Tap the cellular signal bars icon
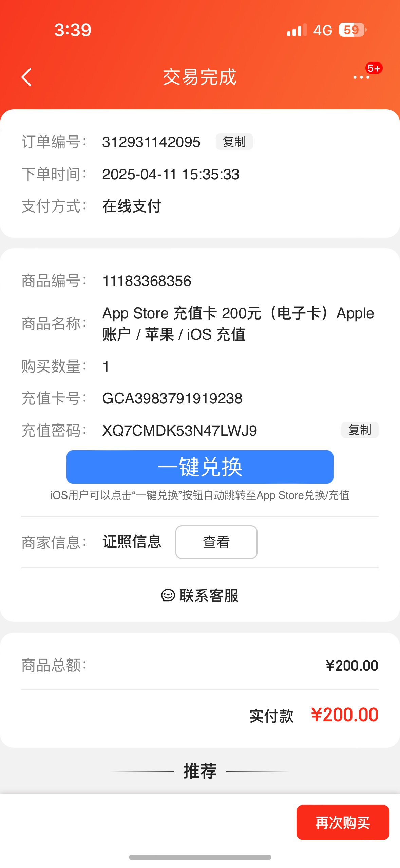 (297, 30)
